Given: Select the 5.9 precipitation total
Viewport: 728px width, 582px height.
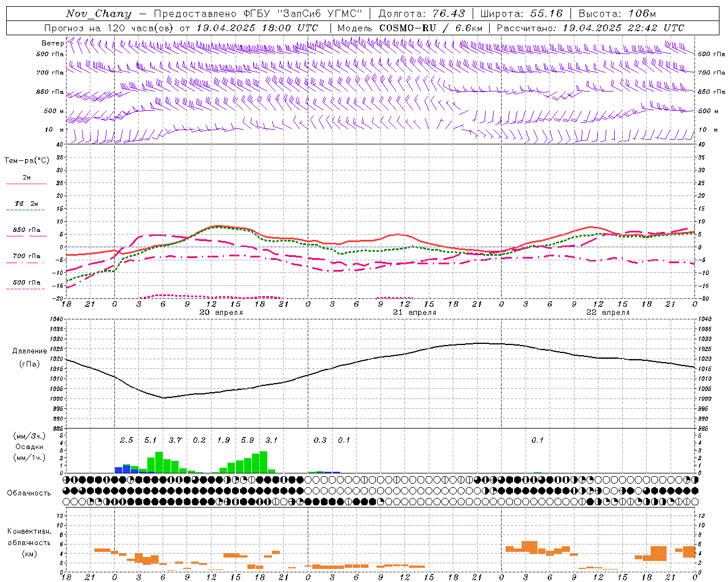Looking at the screenshot, I should [247, 440].
